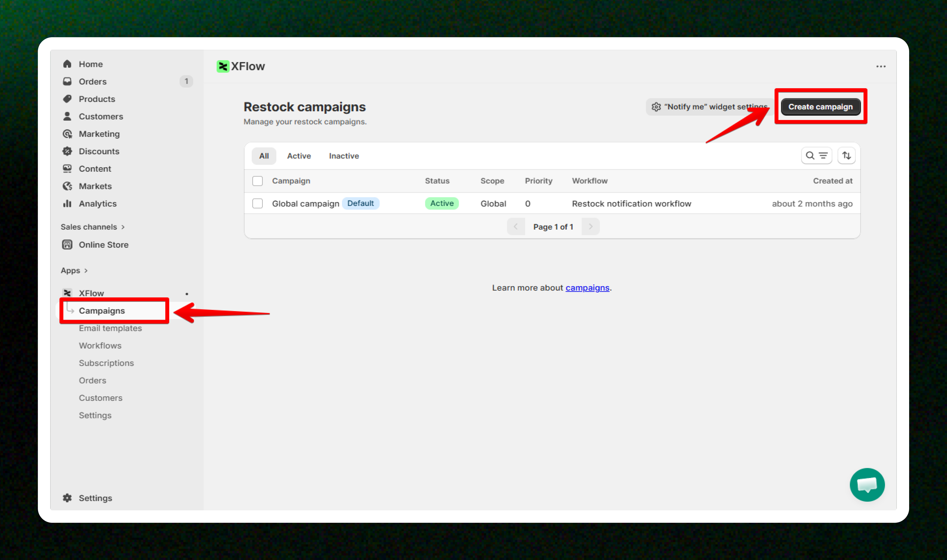This screenshot has width=947, height=560.
Task: Click the Online Store storefront icon
Action: (x=67, y=244)
